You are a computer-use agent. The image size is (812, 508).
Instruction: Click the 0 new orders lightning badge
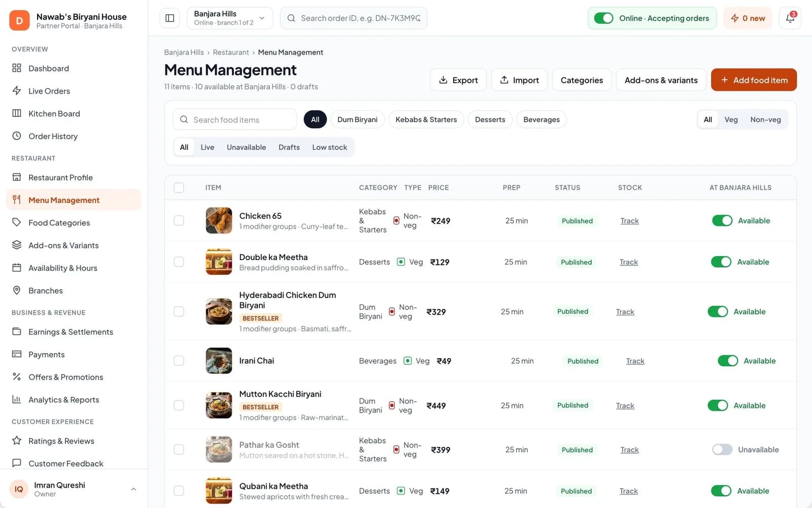coord(748,18)
